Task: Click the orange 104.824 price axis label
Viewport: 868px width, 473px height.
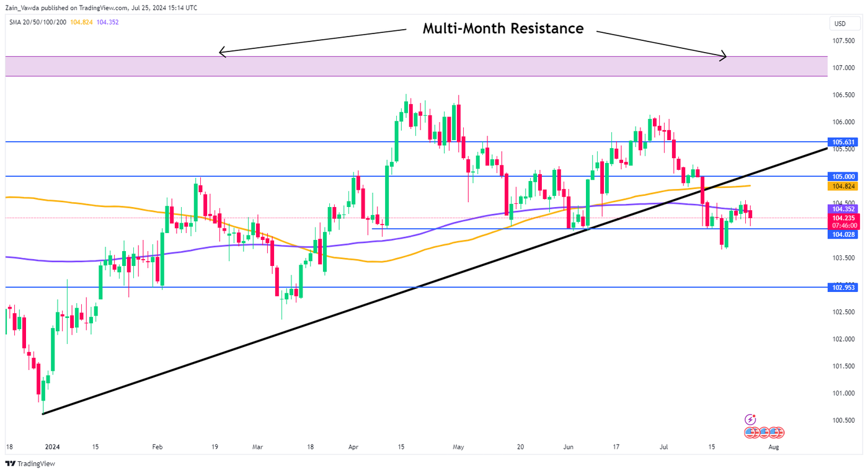Action: 843,186
